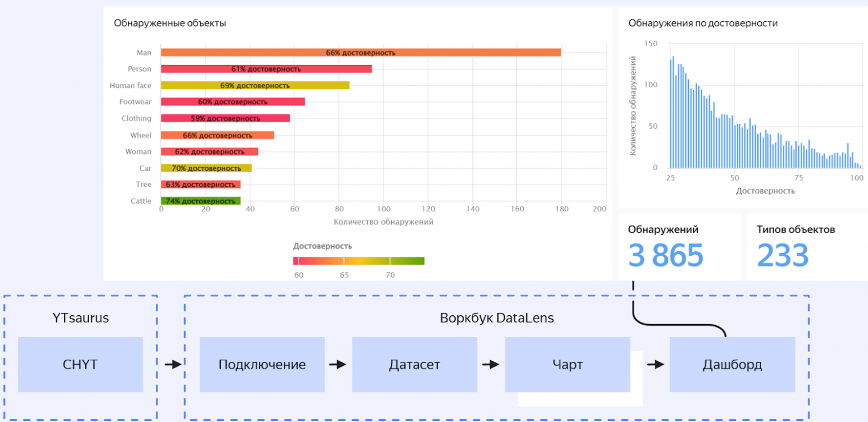Select the Person bar in the chart
The image size is (868, 422).
pyautogui.click(x=267, y=68)
